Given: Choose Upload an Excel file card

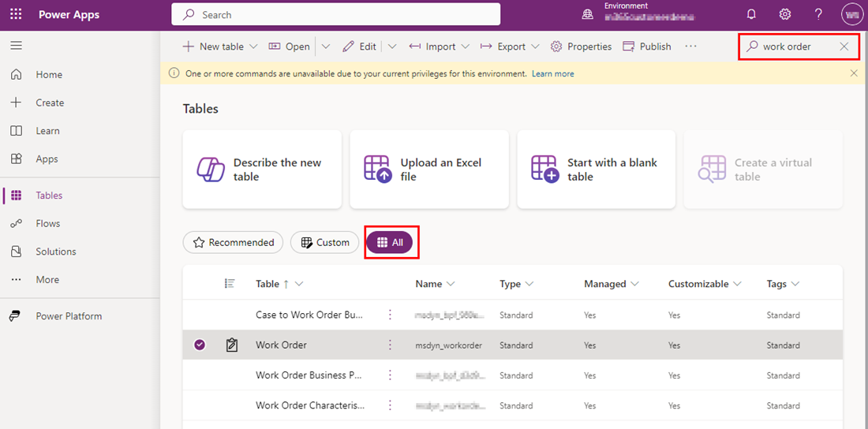Looking at the screenshot, I should pos(429,170).
